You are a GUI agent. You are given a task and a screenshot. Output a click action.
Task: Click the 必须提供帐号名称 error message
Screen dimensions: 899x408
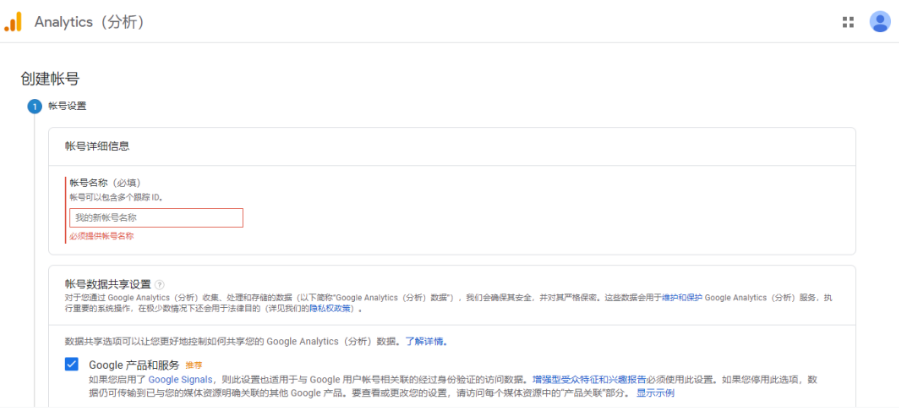tap(101, 236)
